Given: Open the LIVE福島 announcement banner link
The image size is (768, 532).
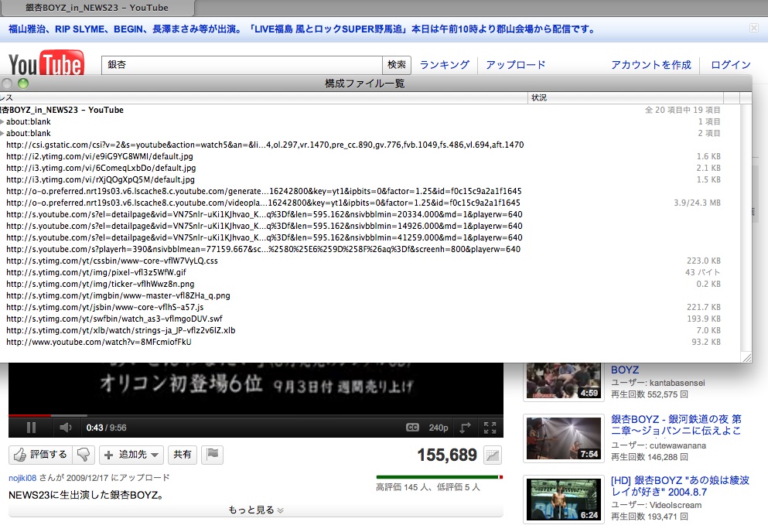Looking at the screenshot, I should click(x=302, y=29).
